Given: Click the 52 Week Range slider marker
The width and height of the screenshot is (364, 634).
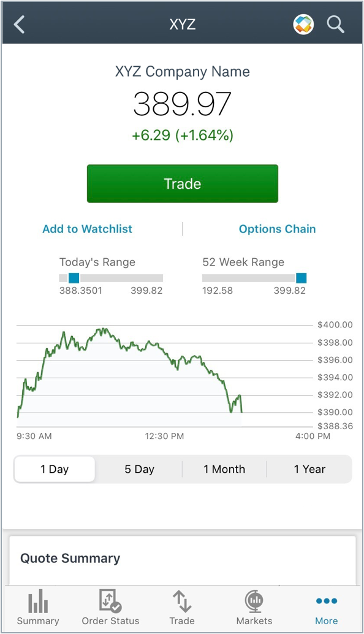Looking at the screenshot, I should click(x=301, y=278).
